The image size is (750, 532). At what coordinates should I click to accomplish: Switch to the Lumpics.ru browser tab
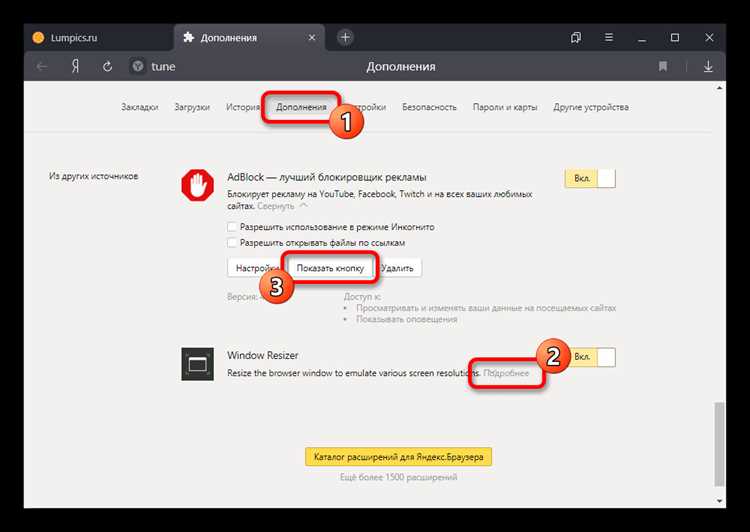[98, 38]
